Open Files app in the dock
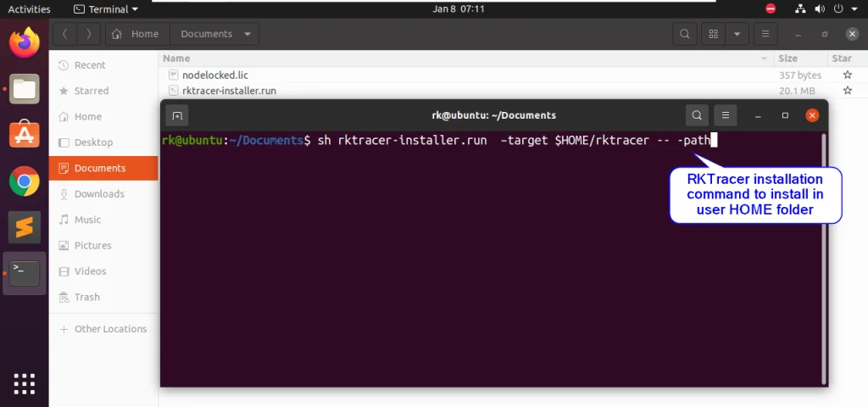The image size is (868, 407). (x=25, y=88)
